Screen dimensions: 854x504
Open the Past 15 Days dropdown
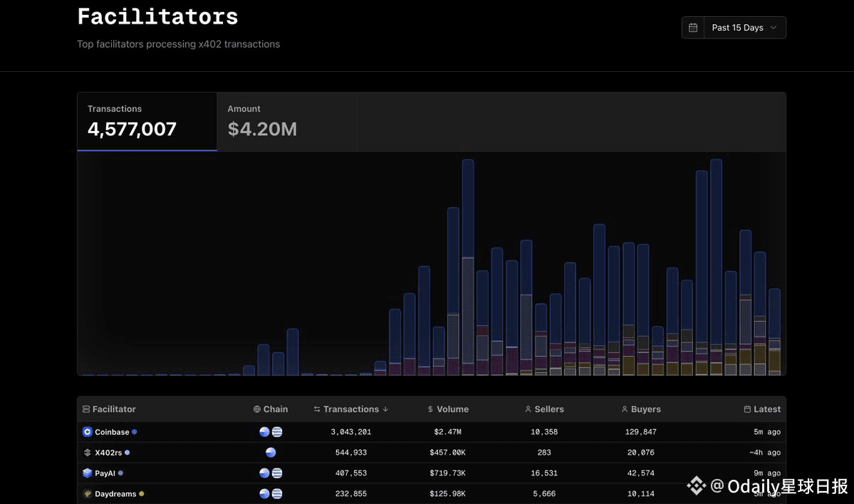(744, 28)
